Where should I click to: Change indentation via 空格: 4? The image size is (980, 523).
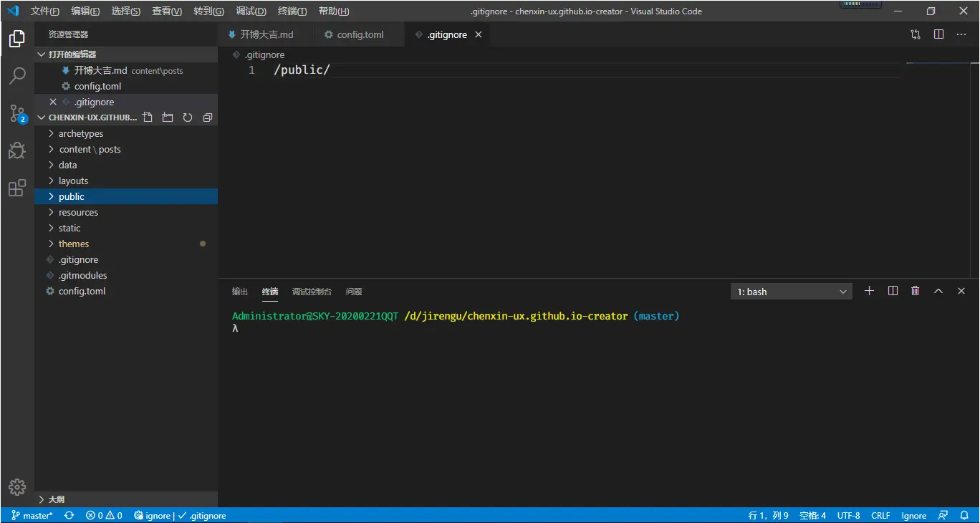813,515
